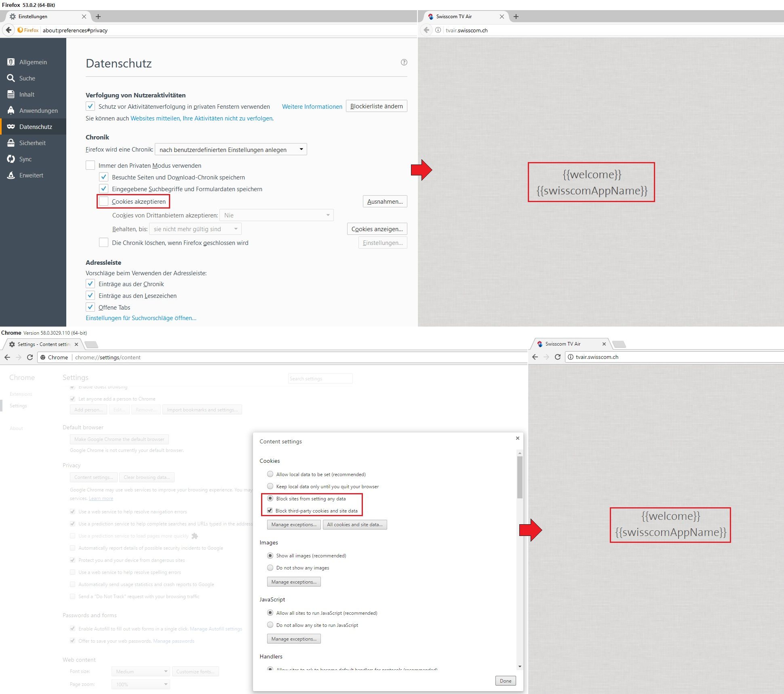Click the Swisscom TV Air tab in Chrome
Screen dimensions: 784x694
[x=569, y=344]
